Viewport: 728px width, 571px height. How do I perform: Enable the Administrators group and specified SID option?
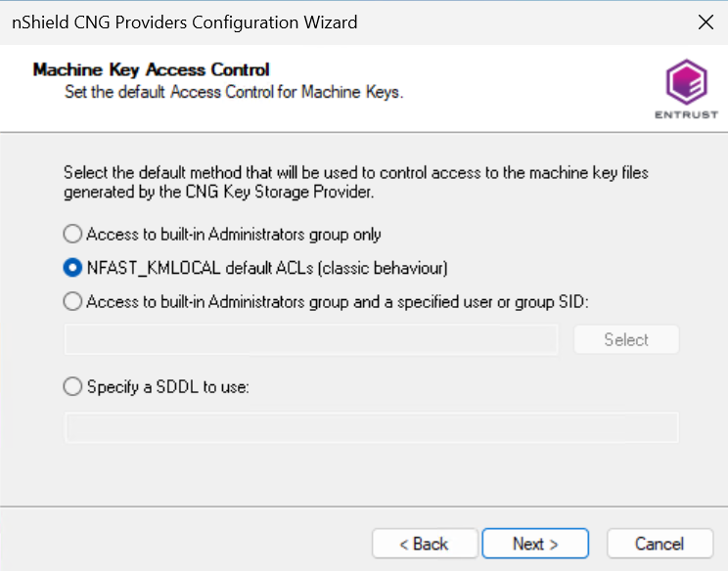click(72, 301)
